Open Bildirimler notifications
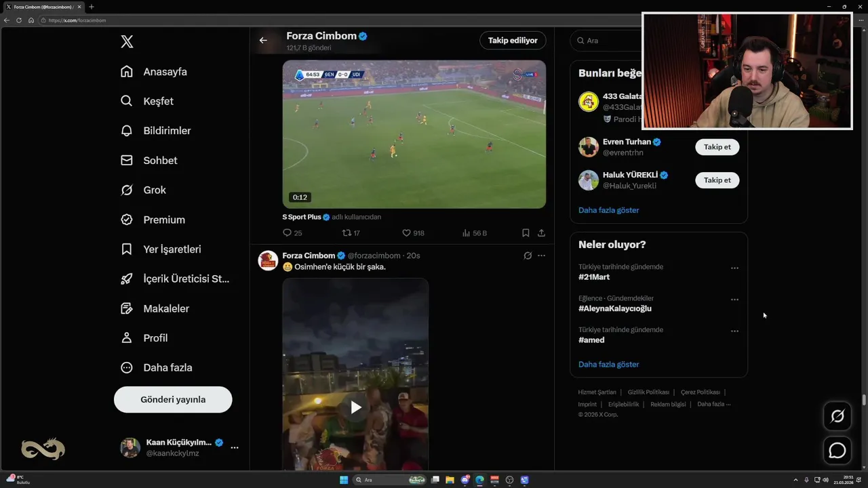The height and width of the screenshot is (488, 868). click(156, 131)
